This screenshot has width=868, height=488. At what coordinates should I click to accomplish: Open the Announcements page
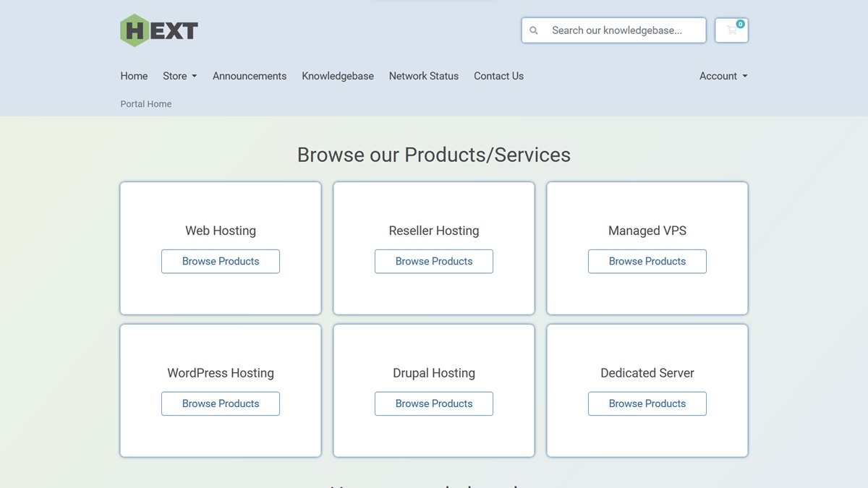tap(250, 76)
